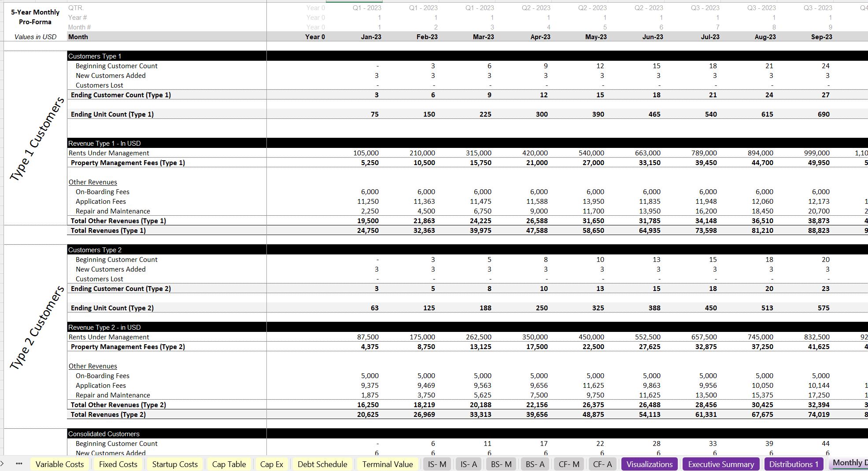Click the next sheet navigation arrow
This screenshot has height=471, width=868.
pyautogui.click(x=4, y=464)
